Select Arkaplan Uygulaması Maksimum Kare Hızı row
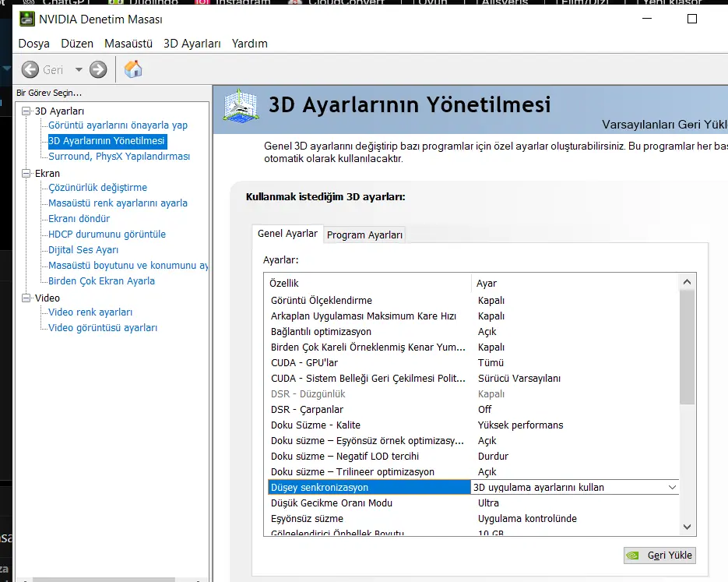Viewport: 728px width, 582px height. pos(473,316)
